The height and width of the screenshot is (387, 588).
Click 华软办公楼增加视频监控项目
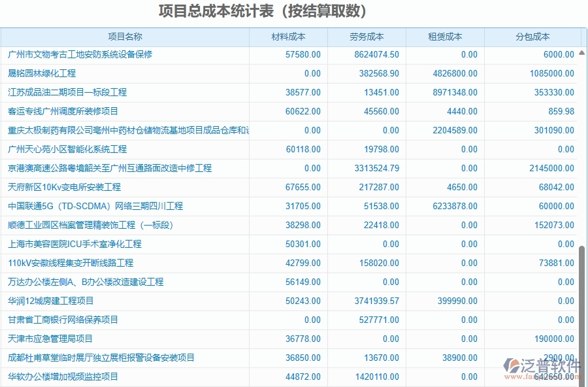pyautogui.click(x=62, y=377)
